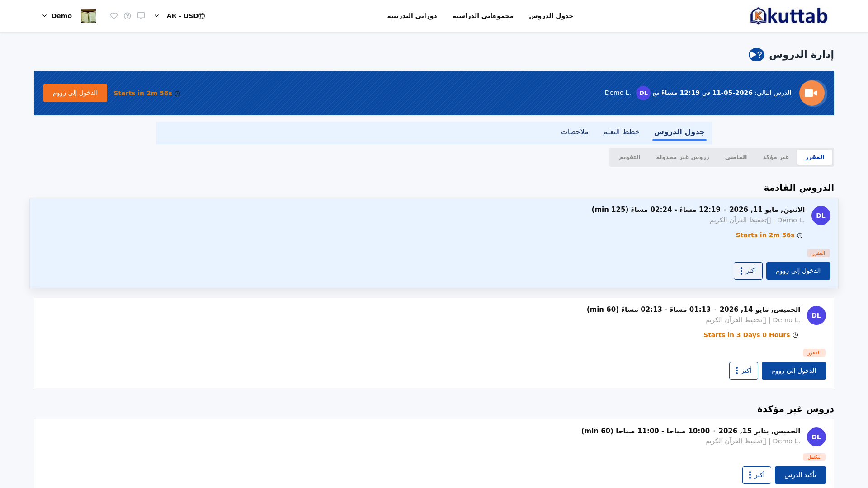Viewport: 868px width, 488px height.
Task: Click the clock icon in banner countdown
Action: coord(178,94)
